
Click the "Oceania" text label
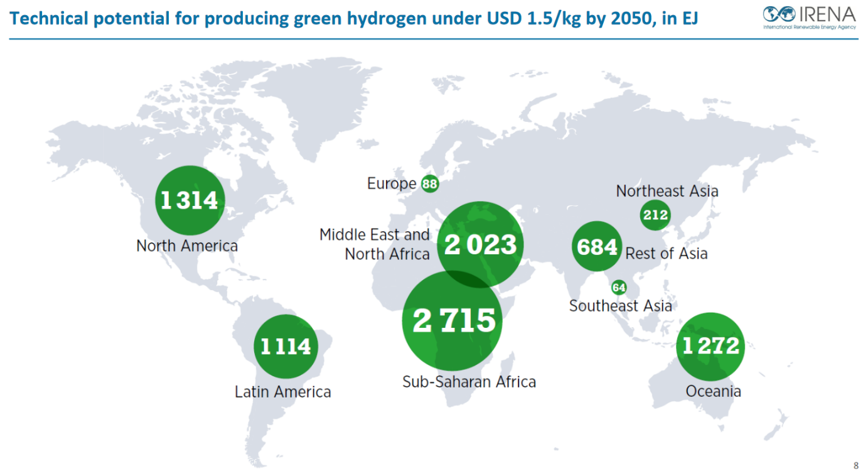coord(713,391)
